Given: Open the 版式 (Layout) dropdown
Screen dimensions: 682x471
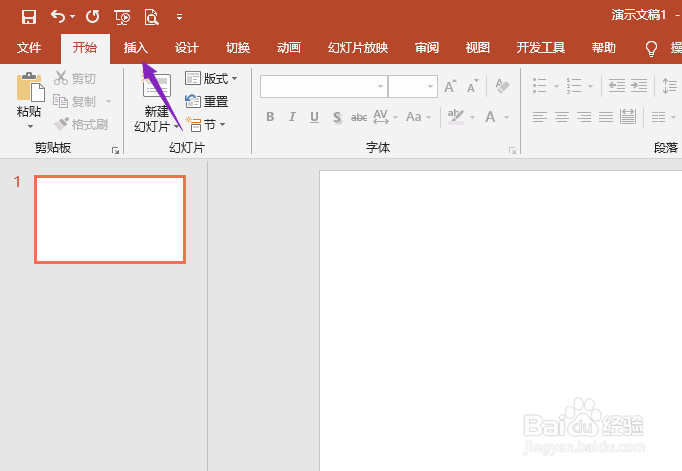Looking at the screenshot, I should 211,78.
